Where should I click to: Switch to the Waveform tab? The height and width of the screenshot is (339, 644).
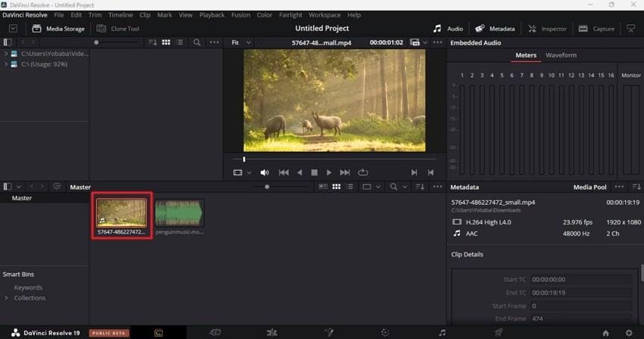click(561, 55)
